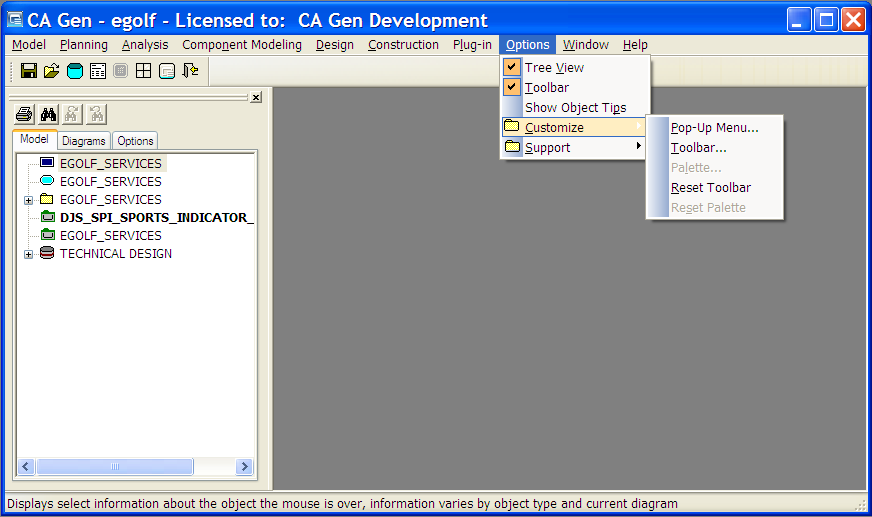
Task: Select DJS_SPI_SPORTS_INDICATOR_ tree item
Action: pos(157,217)
